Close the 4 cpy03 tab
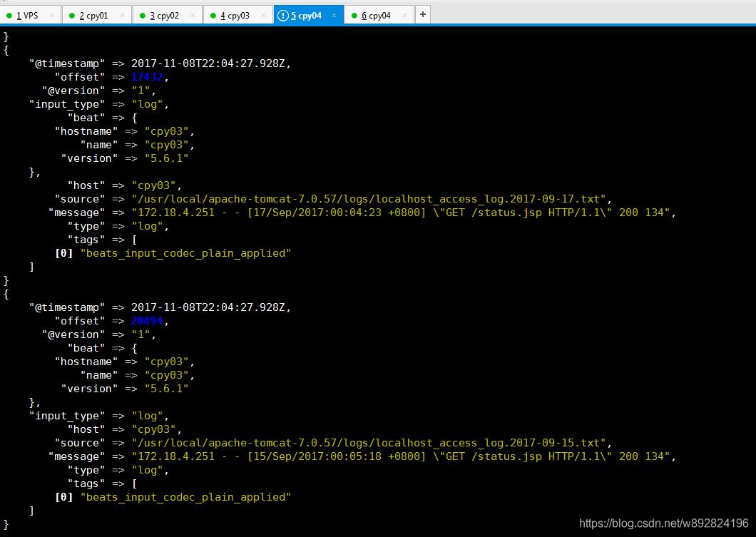Viewport: 756px width, 537px height. [263, 16]
